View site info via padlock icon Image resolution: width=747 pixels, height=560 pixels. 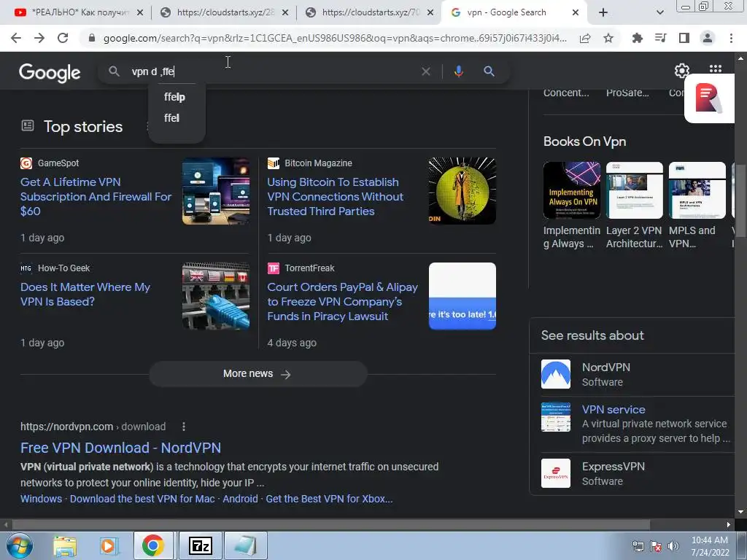click(x=92, y=38)
